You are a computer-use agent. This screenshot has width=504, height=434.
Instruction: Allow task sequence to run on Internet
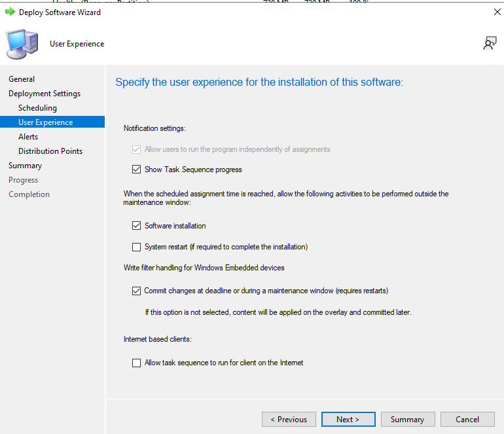[x=136, y=363]
